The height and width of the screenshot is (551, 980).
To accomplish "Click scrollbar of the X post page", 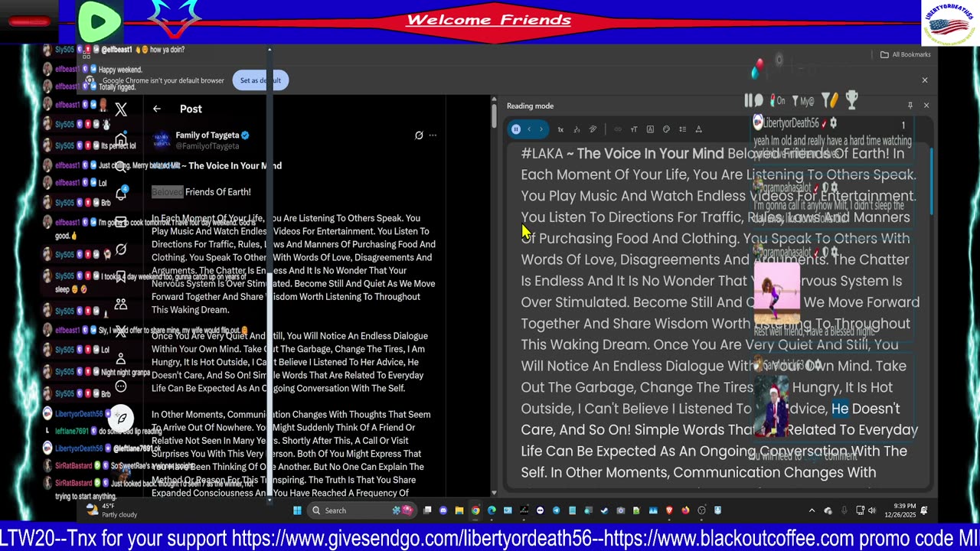I will (x=495, y=115).
